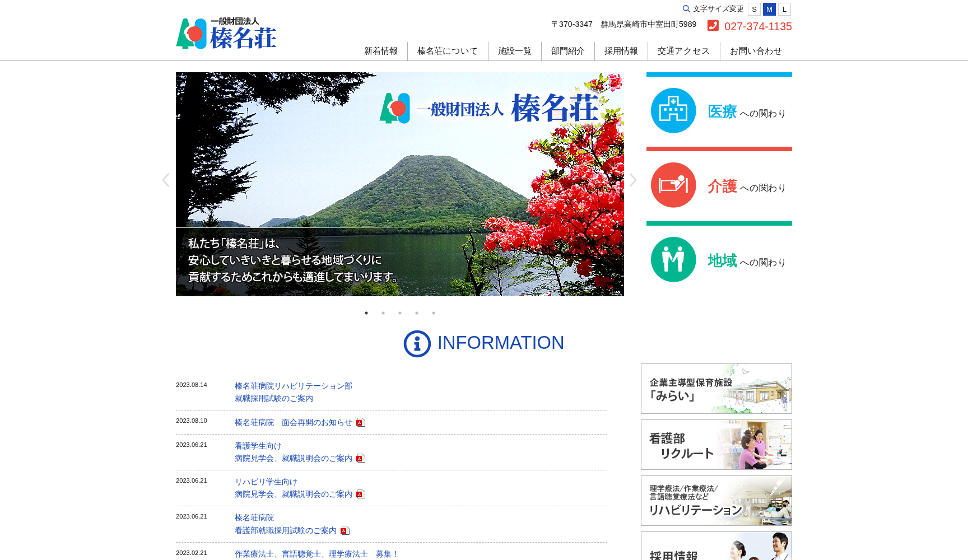Select 施設一覧 in the navigation
Viewport: 968px width, 560px height.
[515, 50]
